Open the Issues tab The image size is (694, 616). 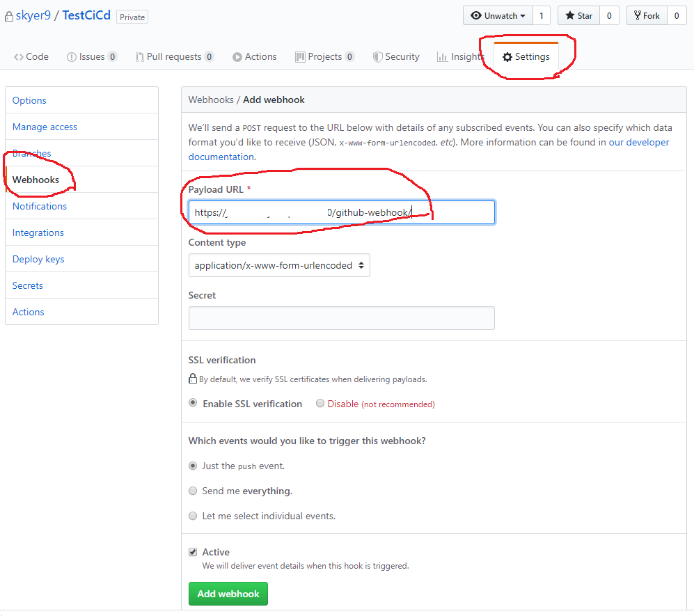[92, 56]
